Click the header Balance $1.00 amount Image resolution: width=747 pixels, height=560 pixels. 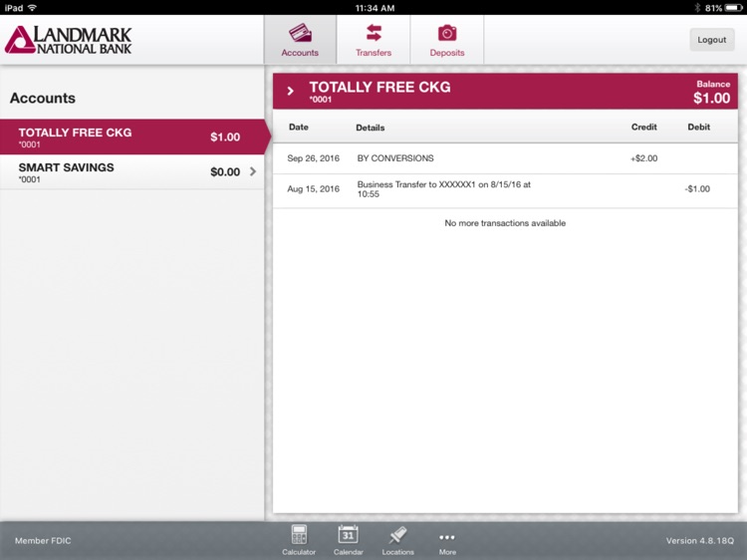click(x=712, y=99)
